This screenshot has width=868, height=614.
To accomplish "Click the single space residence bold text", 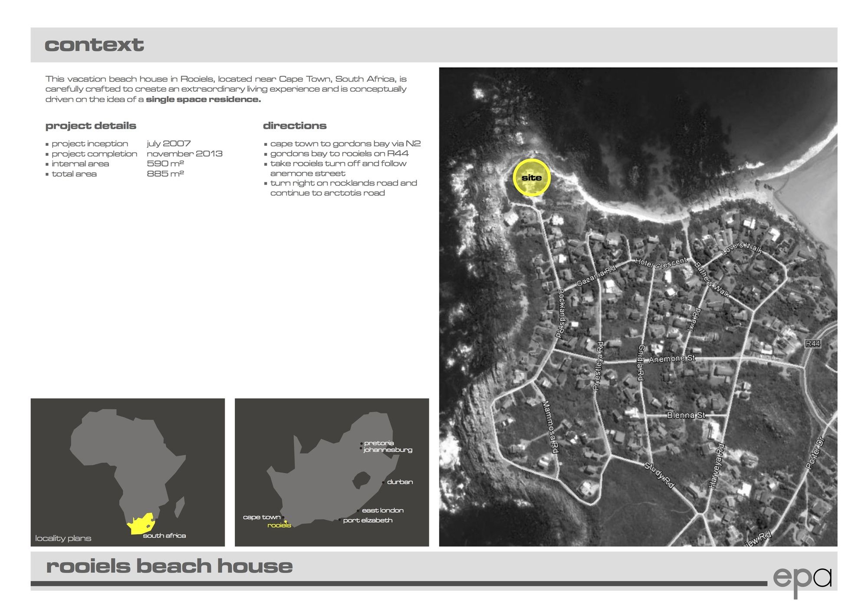I will coord(203,99).
